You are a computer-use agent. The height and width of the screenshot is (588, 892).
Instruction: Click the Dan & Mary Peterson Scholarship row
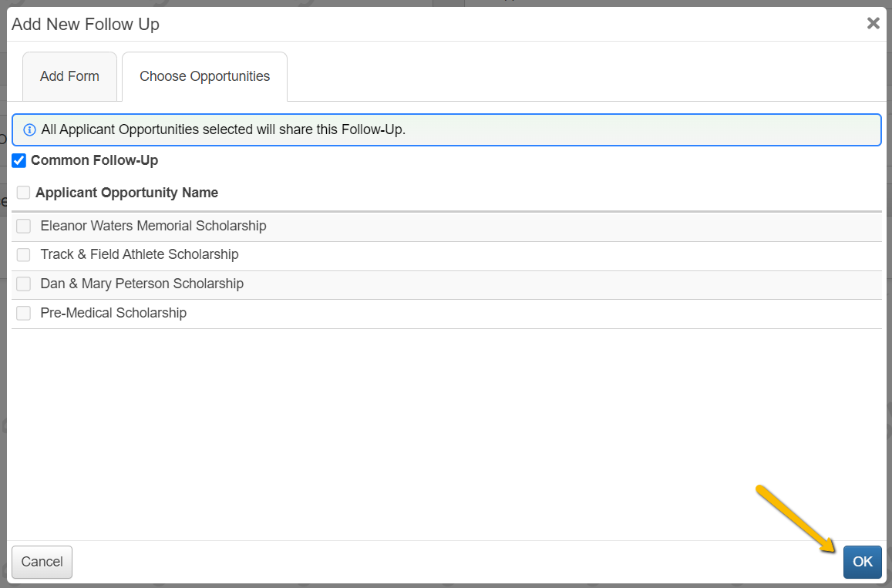pyautogui.click(x=142, y=284)
